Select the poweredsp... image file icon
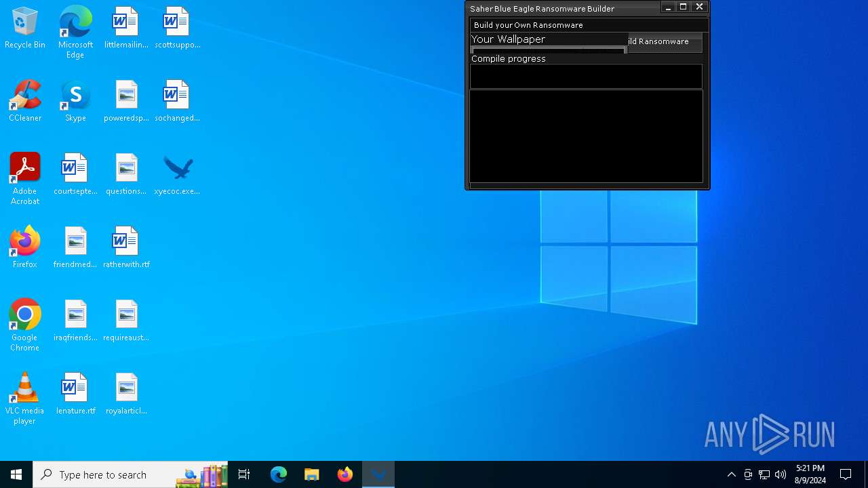This screenshot has height=488, width=868. pyautogui.click(x=126, y=101)
